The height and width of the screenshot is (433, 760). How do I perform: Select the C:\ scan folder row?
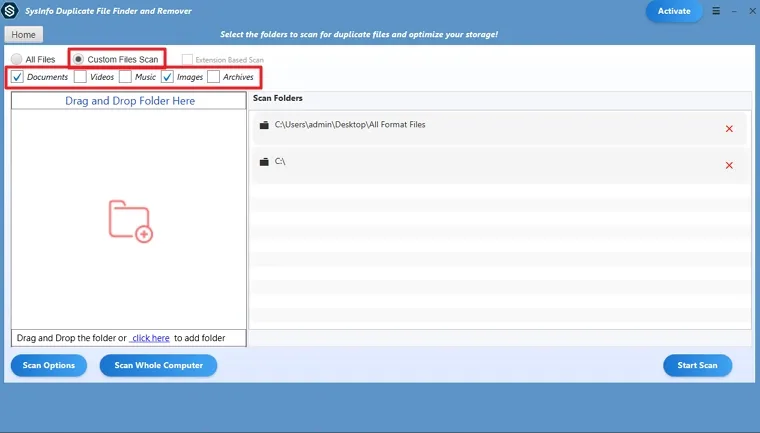click(499, 165)
